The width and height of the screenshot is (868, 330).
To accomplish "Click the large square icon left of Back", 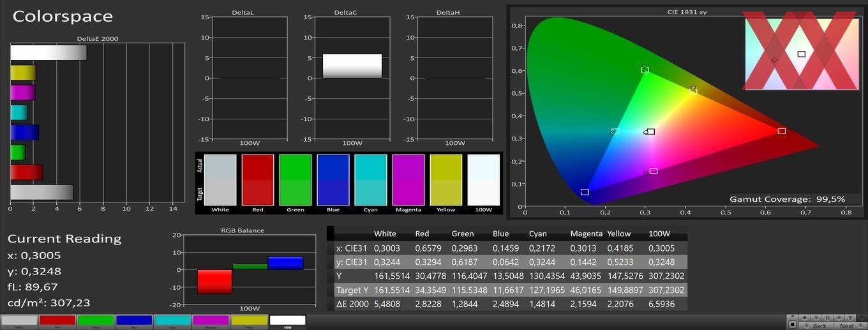I will (792, 324).
